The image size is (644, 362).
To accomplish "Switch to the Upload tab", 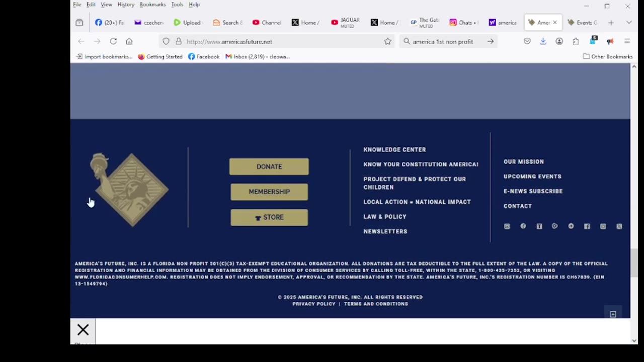I will coord(187,23).
